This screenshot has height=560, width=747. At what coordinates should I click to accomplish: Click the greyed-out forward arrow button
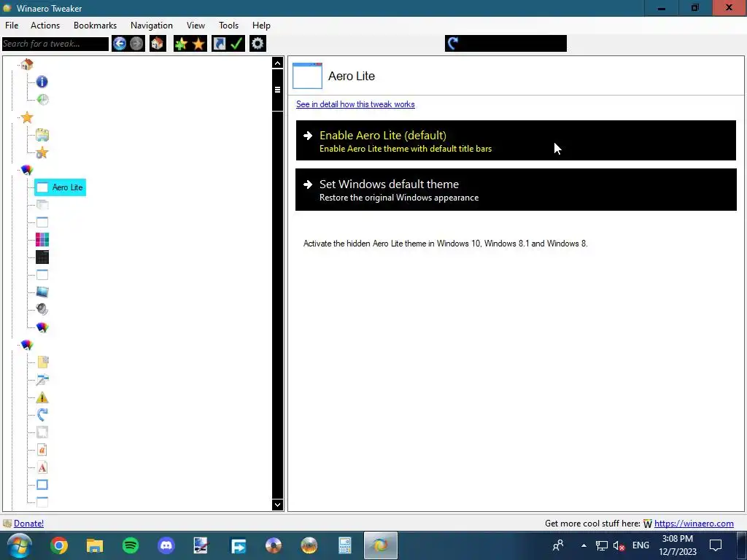(136, 44)
